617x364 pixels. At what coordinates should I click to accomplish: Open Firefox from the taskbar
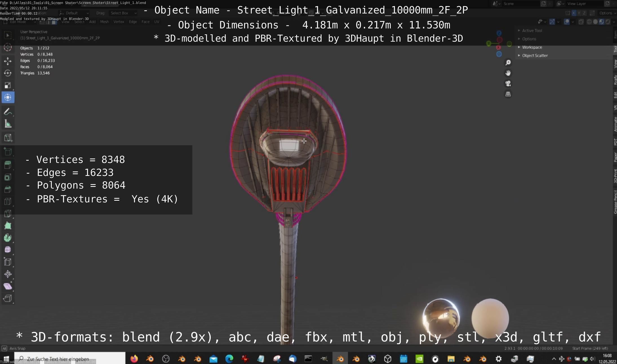(x=134, y=359)
